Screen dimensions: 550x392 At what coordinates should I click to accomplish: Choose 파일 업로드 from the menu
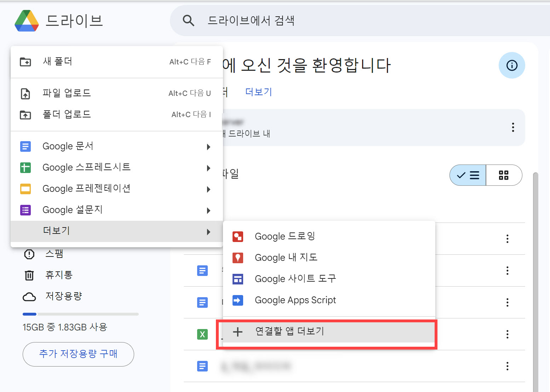[117, 93]
